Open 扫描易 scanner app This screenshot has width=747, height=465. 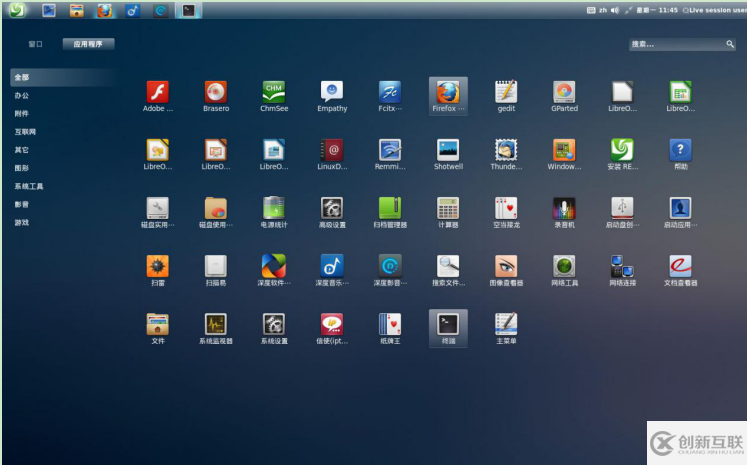[216, 266]
